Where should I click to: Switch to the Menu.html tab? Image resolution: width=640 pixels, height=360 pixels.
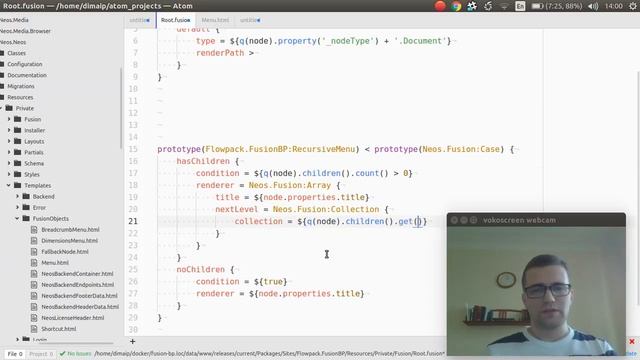point(215,20)
